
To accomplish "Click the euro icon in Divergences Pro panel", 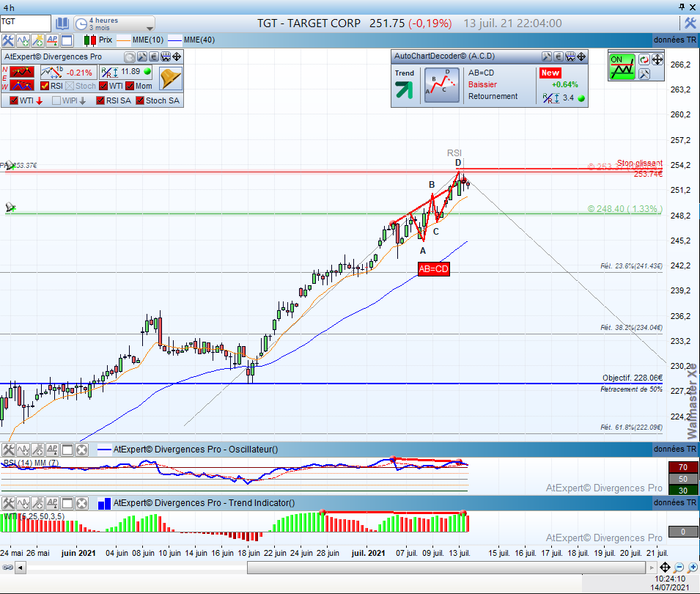I will tap(154, 56).
